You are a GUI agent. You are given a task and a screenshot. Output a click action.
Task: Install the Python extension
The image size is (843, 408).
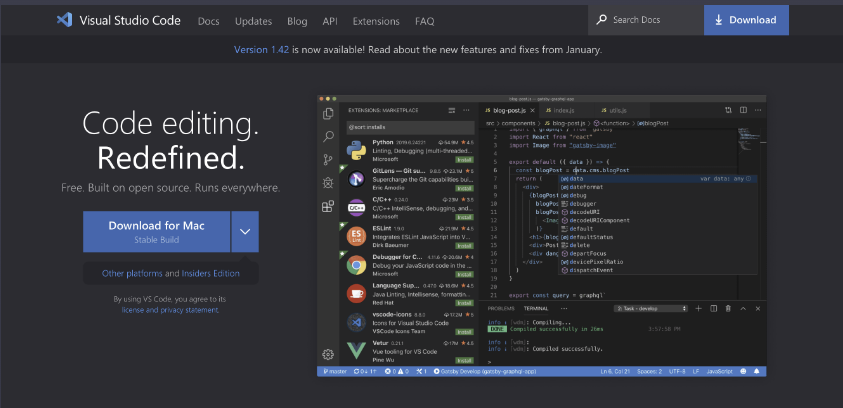click(x=464, y=160)
